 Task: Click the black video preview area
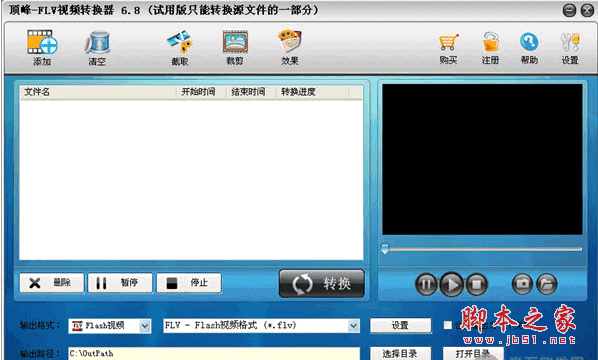482,159
